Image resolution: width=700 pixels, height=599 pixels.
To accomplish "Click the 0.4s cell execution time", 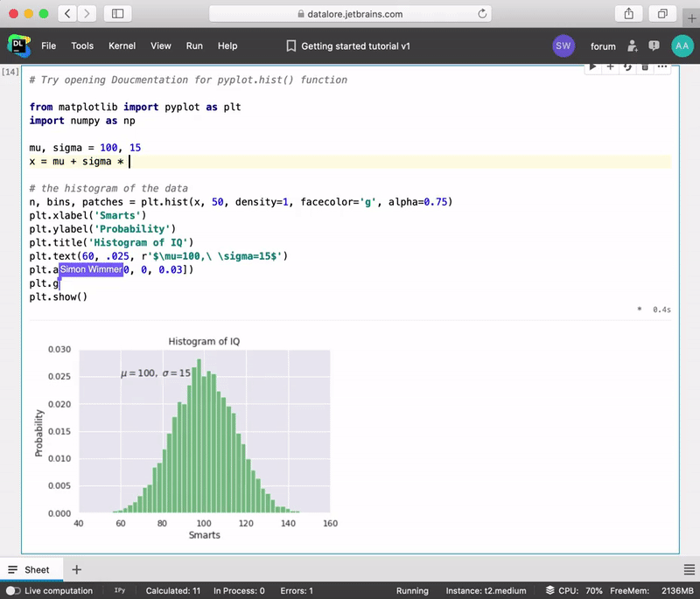I will (x=661, y=310).
